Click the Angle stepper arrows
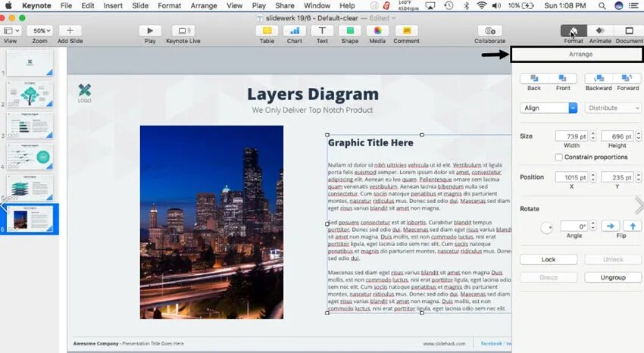The width and height of the screenshot is (644, 353). pyautogui.click(x=592, y=226)
